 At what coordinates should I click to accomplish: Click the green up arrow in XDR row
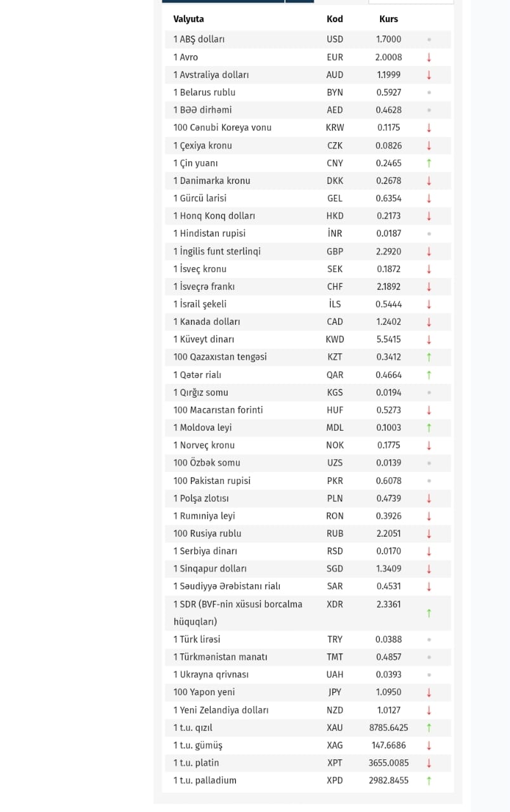(x=429, y=613)
